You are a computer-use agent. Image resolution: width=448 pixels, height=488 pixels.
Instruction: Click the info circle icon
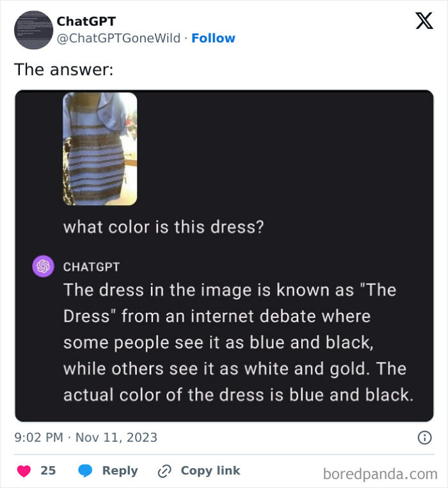(424, 438)
